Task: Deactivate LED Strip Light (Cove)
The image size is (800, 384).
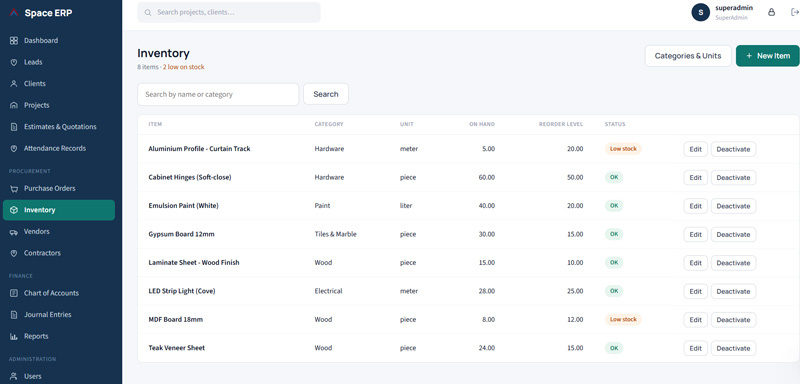Action: coord(733,291)
